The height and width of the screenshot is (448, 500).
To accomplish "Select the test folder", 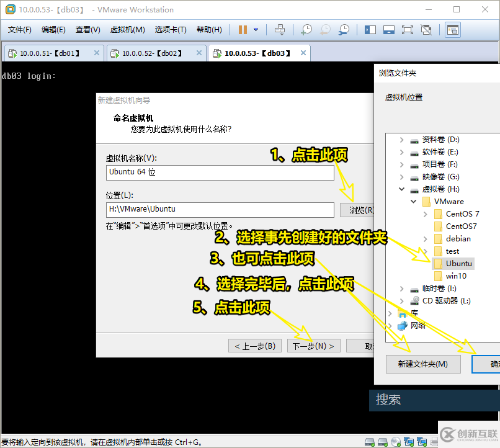I will [447, 251].
